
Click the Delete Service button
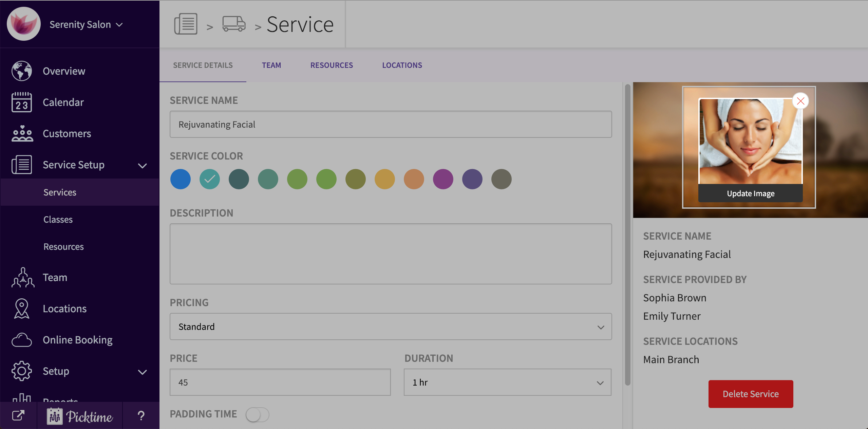point(751,394)
